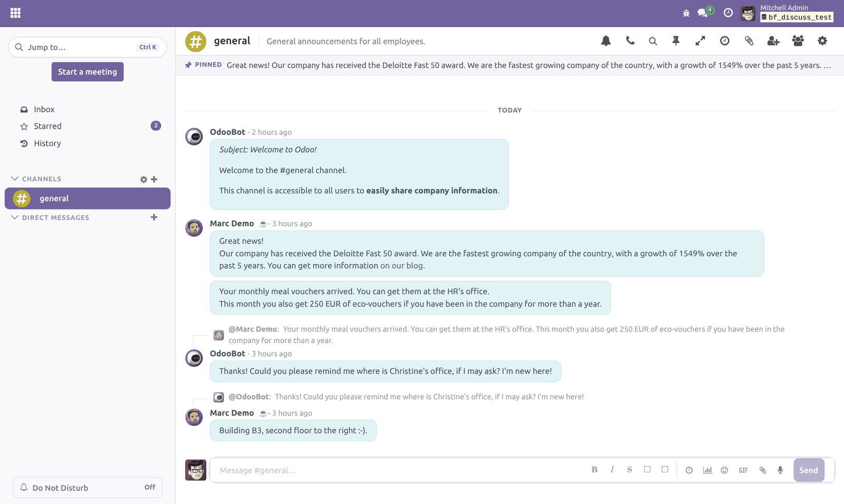This screenshot has width=844, height=504.
Task: Toggle bold formatting in the composer
Action: [594, 470]
